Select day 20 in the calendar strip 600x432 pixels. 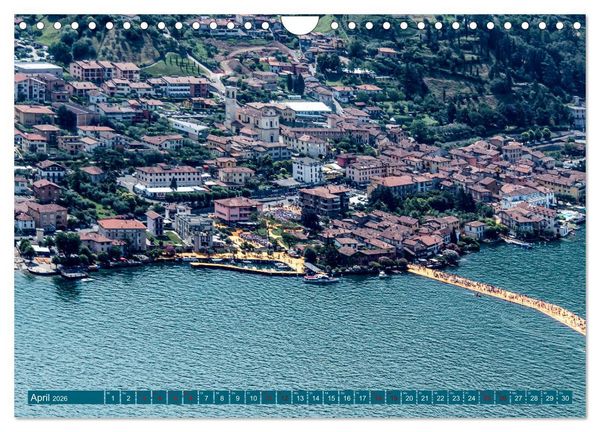point(409,398)
